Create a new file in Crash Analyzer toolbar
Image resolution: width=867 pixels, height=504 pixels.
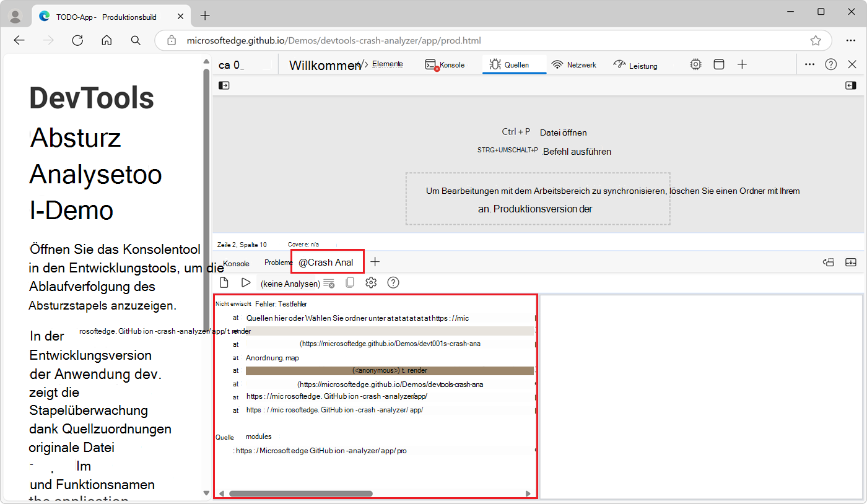224,282
